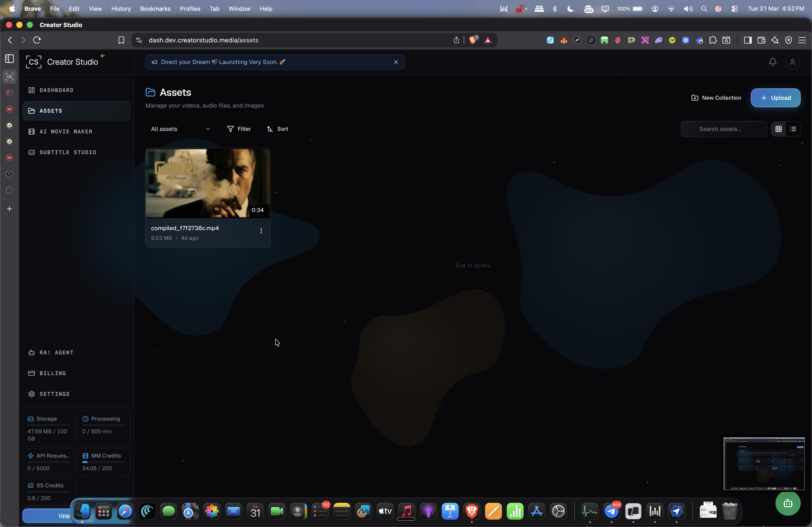Open Telegram from the Dock
This screenshot has width=812, height=527.
(612, 511)
